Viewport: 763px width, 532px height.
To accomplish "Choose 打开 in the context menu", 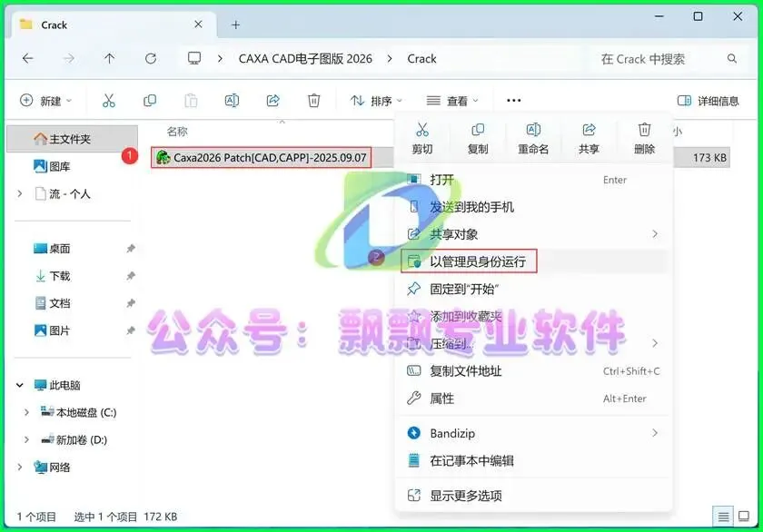I will click(534, 180).
